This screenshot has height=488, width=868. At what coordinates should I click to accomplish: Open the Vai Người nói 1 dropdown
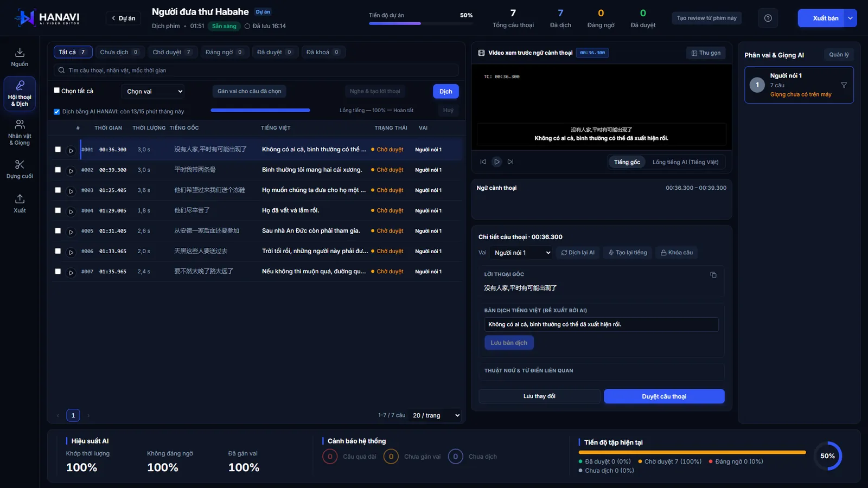(521, 253)
